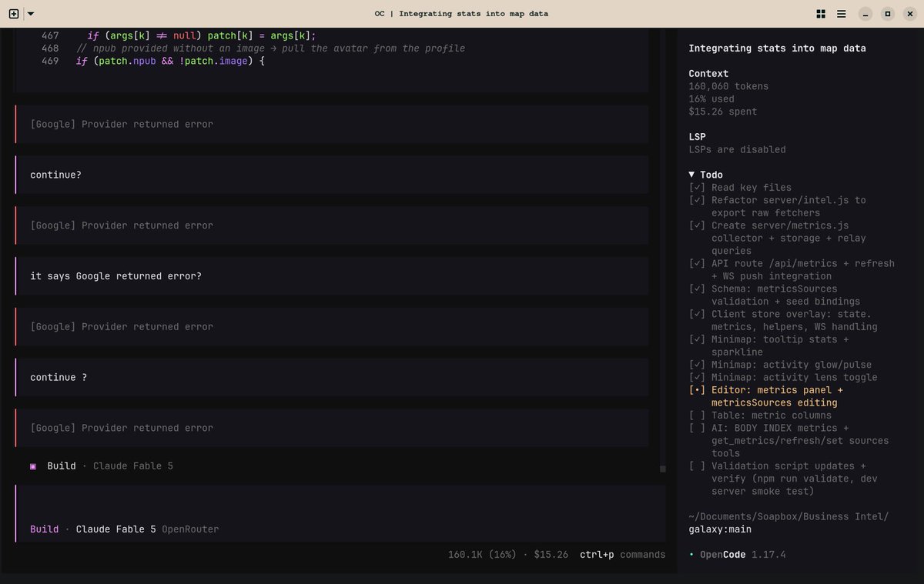The width and height of the screenshot is (924, 584).
Task: Click the last '[Google] Provider returned error' message
Action: tap(332, 428)
